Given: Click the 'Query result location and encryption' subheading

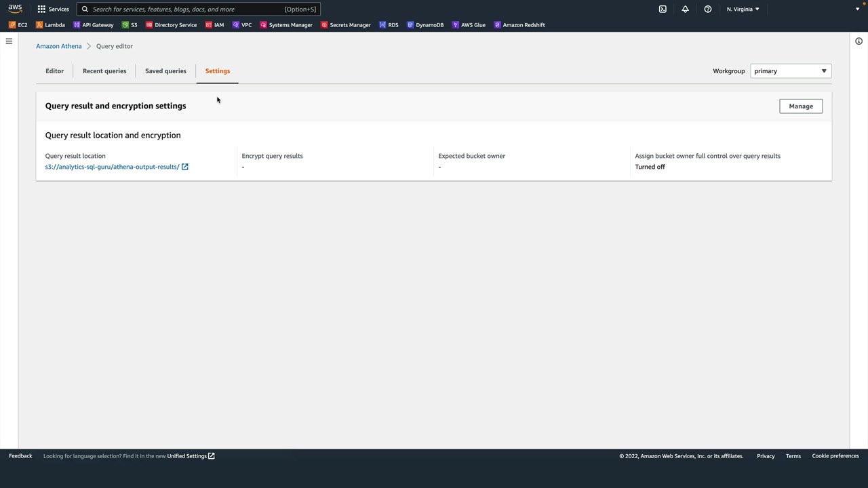Looking at the screenshot, I should [x=113, y=136].
